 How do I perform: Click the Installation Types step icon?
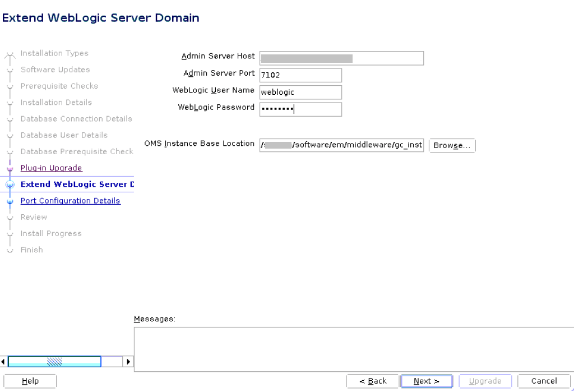tap(10, 53)
